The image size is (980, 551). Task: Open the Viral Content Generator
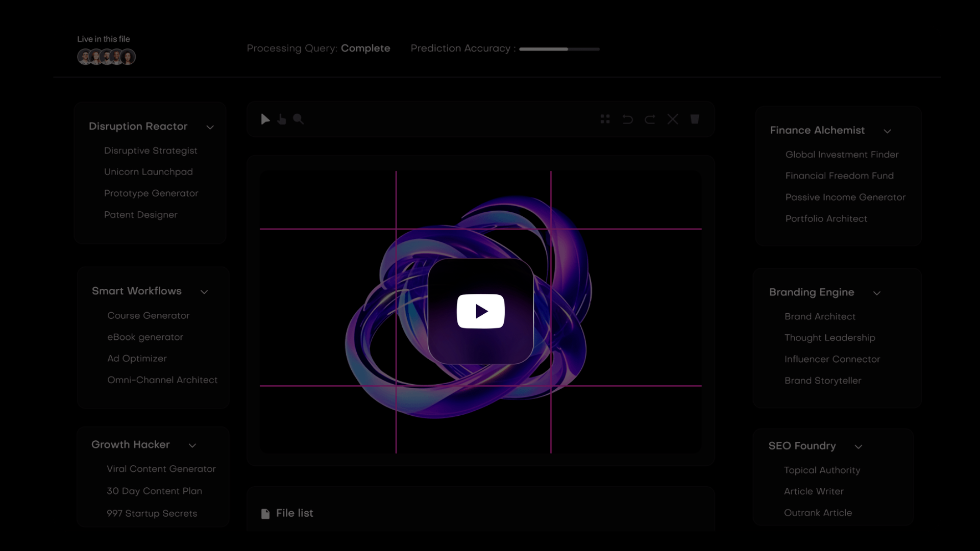[x=160, y=469]
